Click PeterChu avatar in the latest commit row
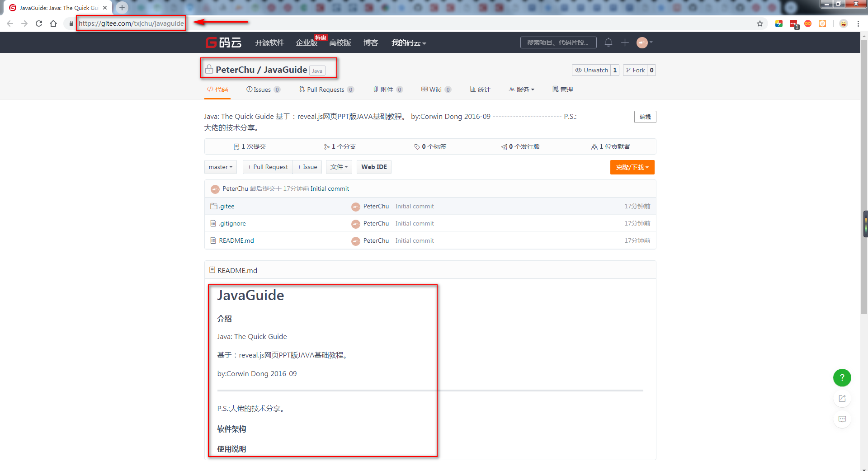Image resolution: width=868 pixels, height=471 pixels. point(215,189)
